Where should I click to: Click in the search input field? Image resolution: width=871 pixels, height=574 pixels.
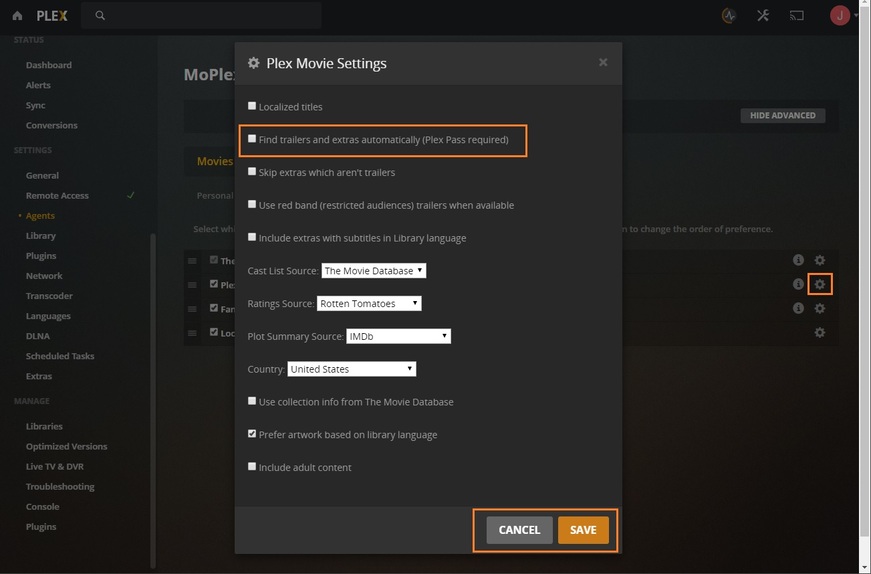[x=201, y=16]
